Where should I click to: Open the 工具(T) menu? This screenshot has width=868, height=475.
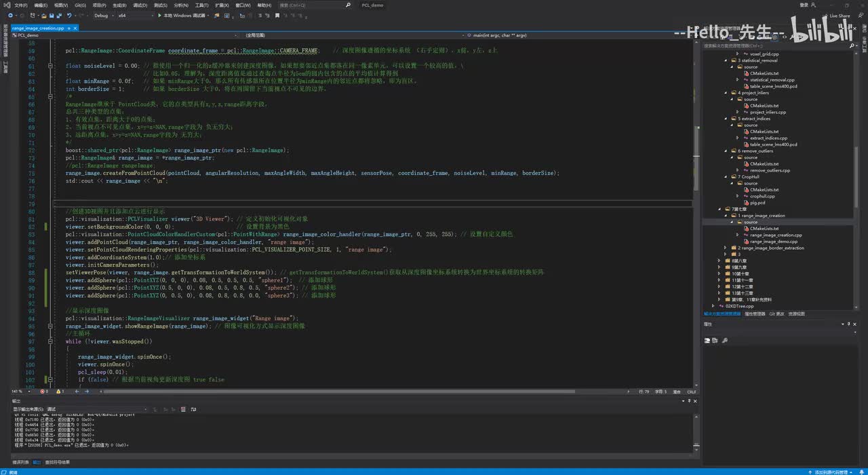[x=201, y=5]
